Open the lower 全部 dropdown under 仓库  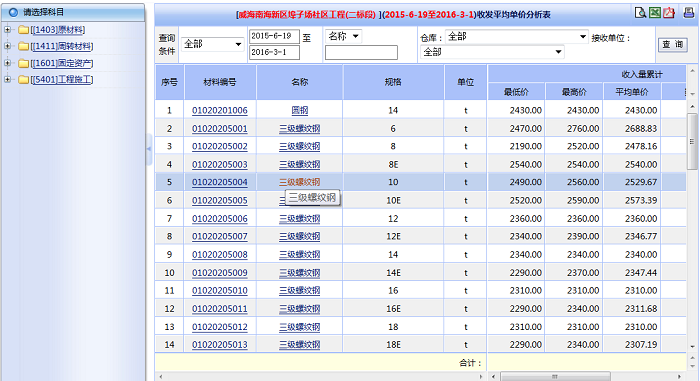(x=492, y=52)
